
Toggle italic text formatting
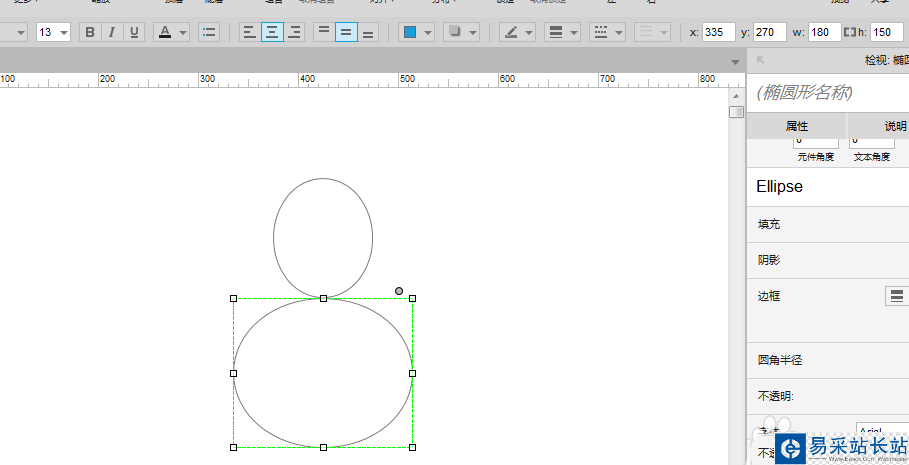(112, 32)
